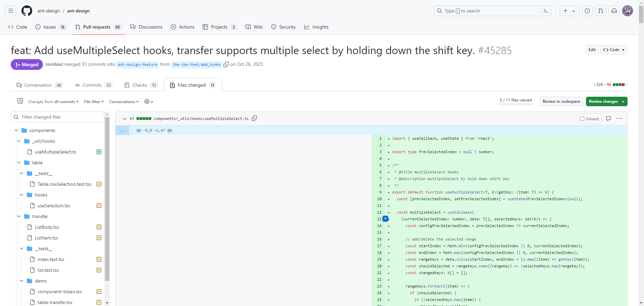Click modified status icon for ListItem.tsx

pos(99,238)
